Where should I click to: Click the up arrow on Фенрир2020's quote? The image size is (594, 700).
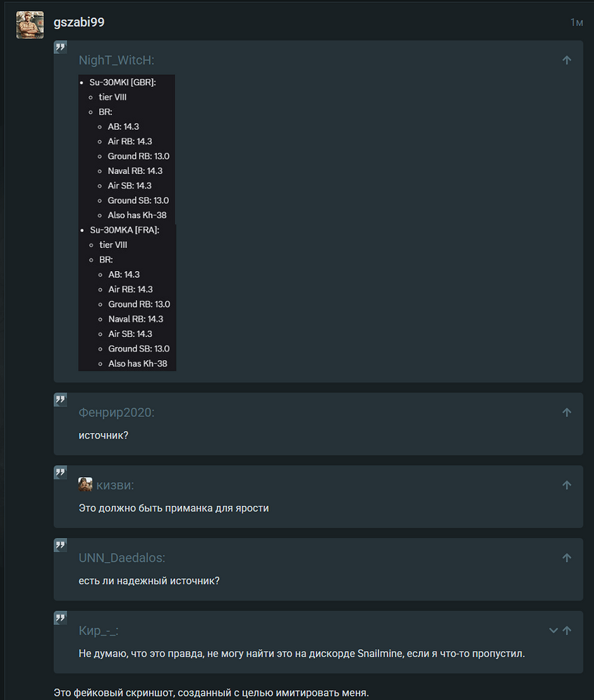567,412
